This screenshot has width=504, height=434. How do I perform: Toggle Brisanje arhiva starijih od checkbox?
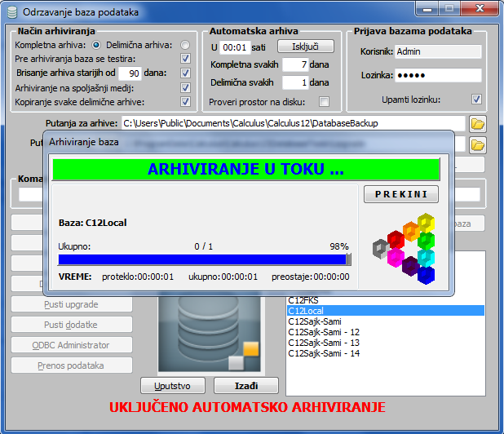pos(185,73)
